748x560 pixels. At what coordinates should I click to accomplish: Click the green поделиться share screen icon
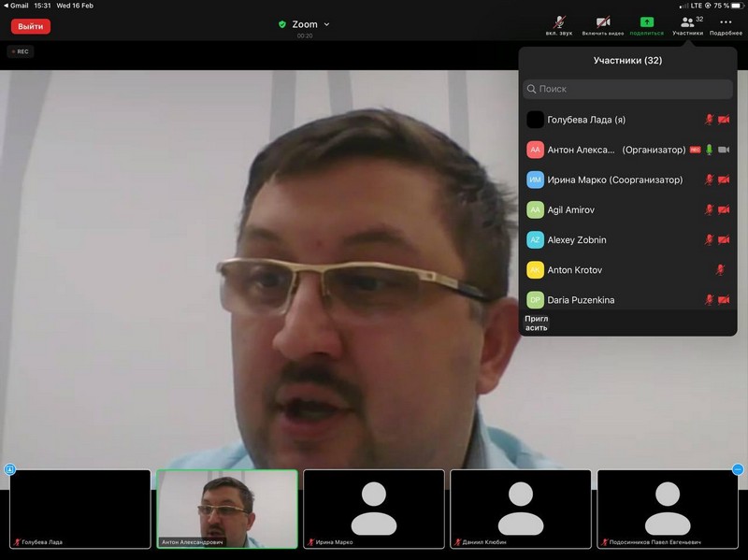(x=646, y=22)
